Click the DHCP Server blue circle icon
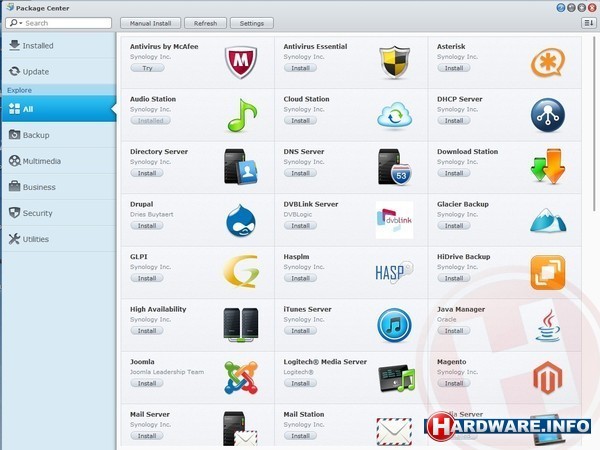Screen dimensions: 600x450 [x=548, y=115]
